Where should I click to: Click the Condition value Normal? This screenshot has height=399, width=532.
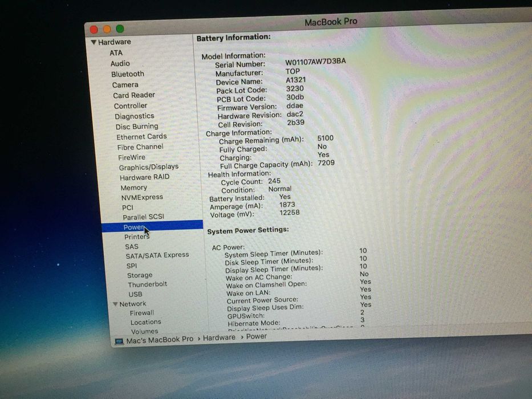pyautogui.click(x=280, y=189)
